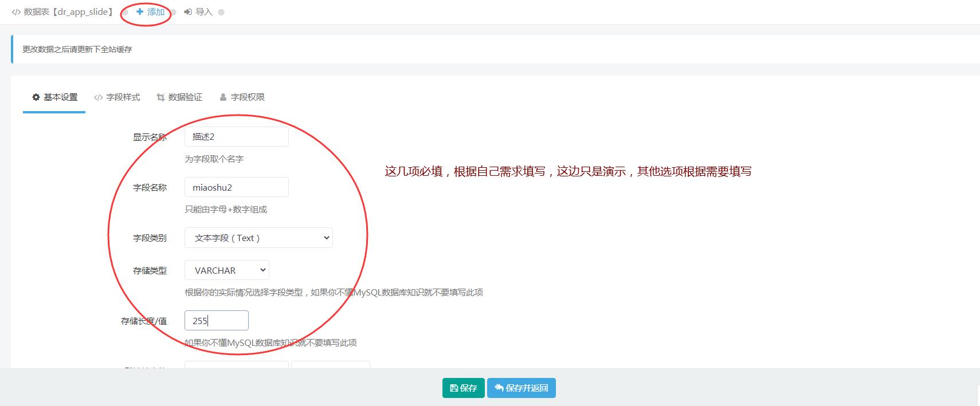
Task: Click the 显示名称 label
Action: point(150,137)
